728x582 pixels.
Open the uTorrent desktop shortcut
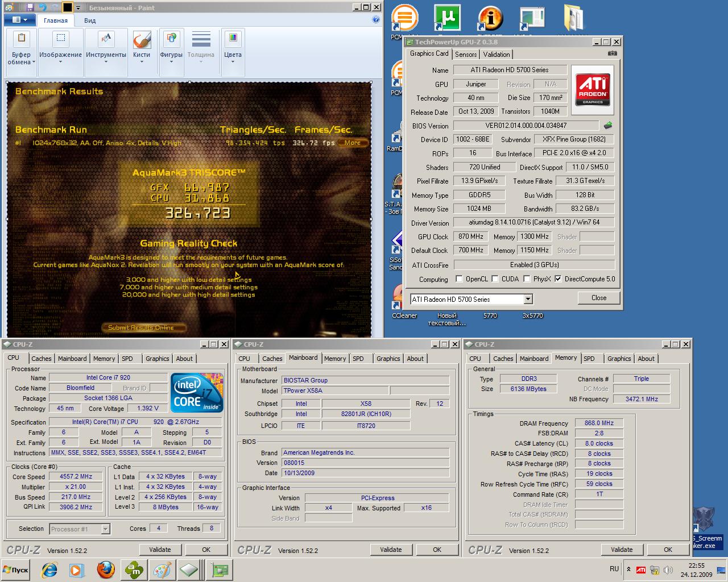(x=448, y=18)
